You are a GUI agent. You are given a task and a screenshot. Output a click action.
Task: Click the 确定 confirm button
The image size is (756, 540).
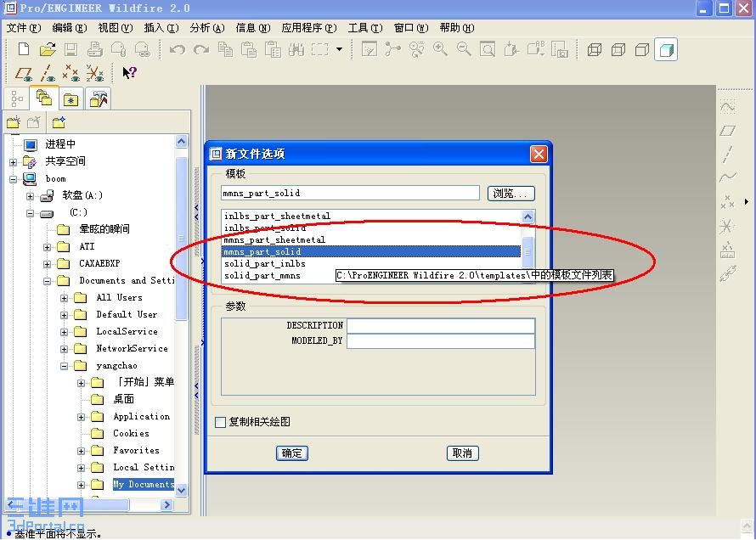click(x=291, y=453)
